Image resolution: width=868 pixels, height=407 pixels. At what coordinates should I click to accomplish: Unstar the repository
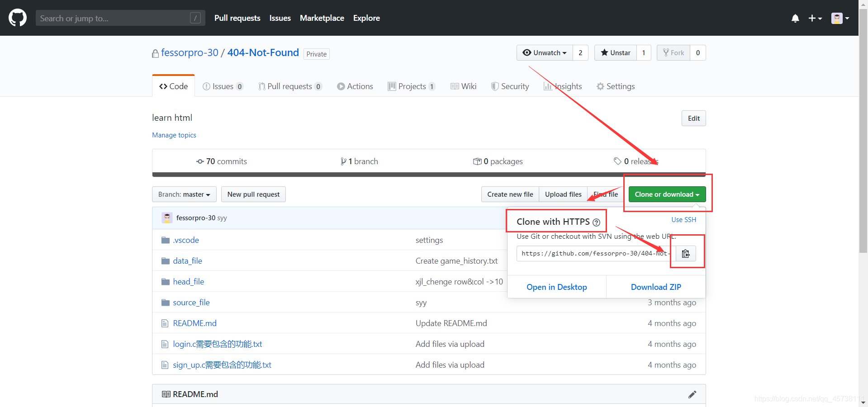click(x=615, y=53)
